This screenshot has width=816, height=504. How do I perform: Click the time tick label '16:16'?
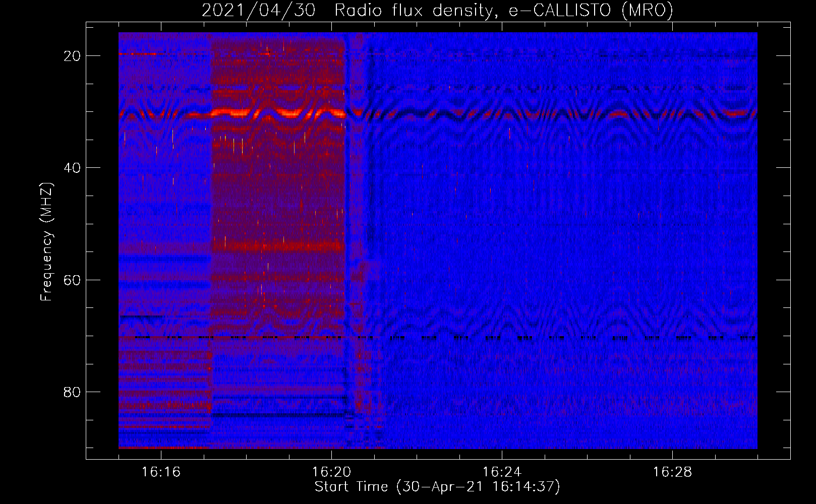[161, 472]
